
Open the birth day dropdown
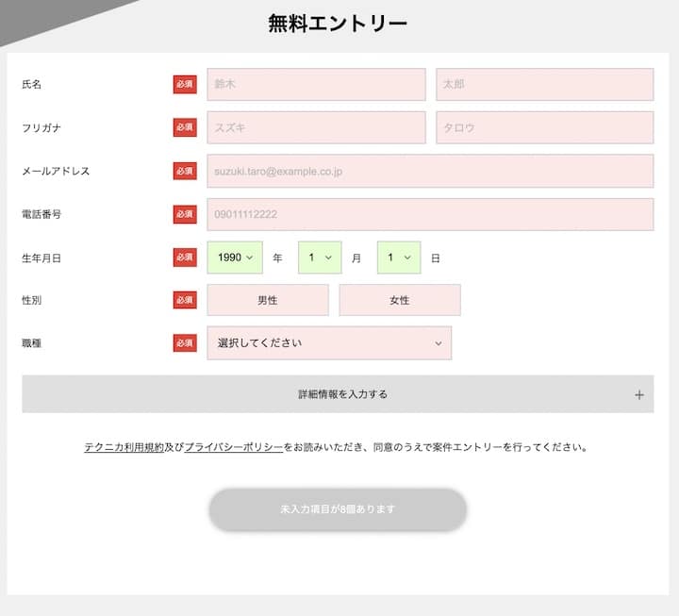[x=399, y=258]
